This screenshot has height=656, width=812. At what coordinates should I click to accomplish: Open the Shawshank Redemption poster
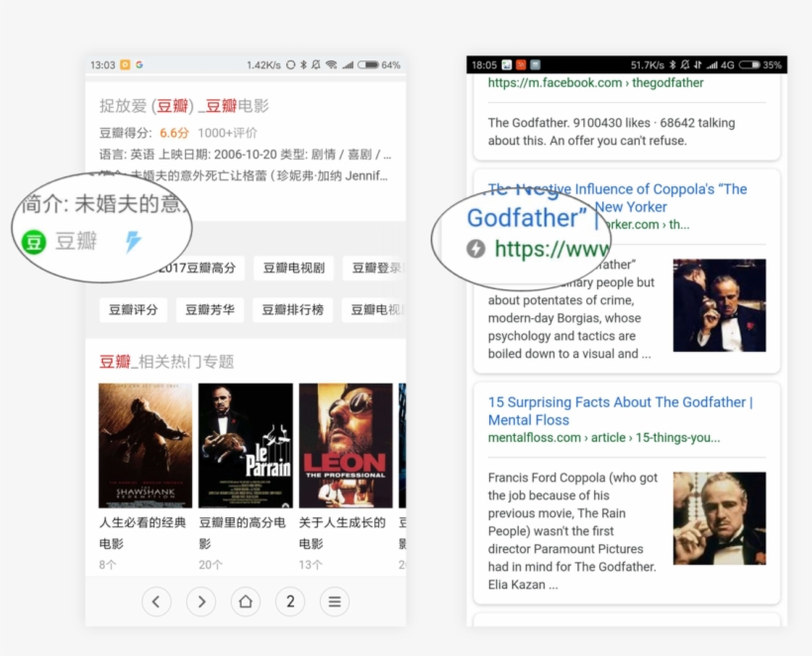[x=146, y=445]
